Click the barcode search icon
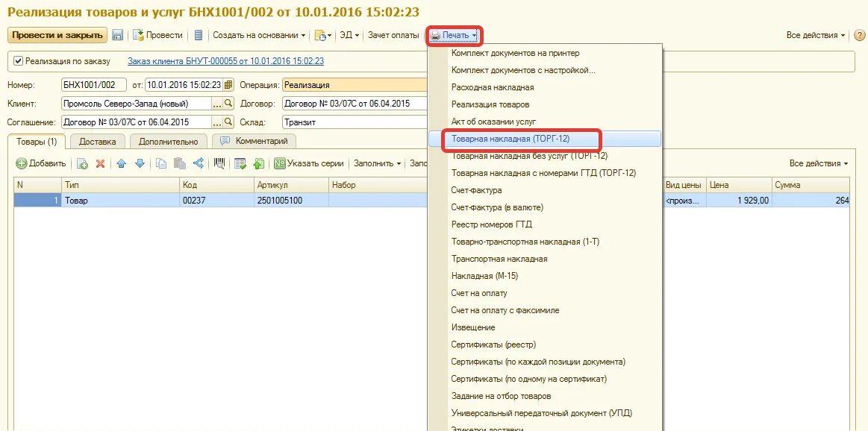Image resolution: width=868 pixels, height=431 pixels. [219, 163]
